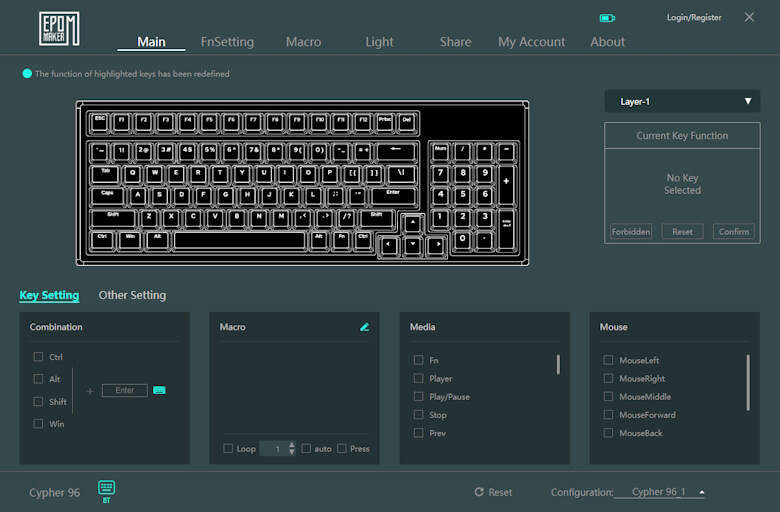The width and height of the screenshot is (780, 512).
Task: Open the Light tab
Action: click(379, 42)
